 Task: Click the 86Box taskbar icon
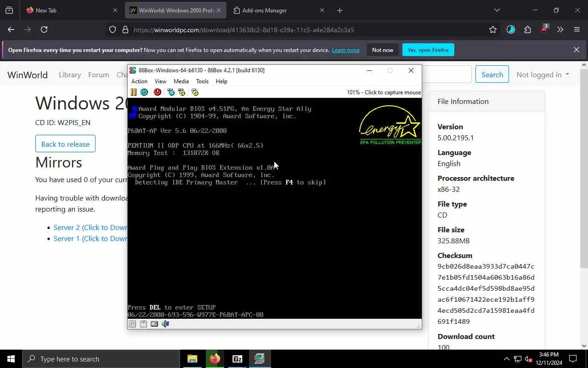[x=260, y=359]
